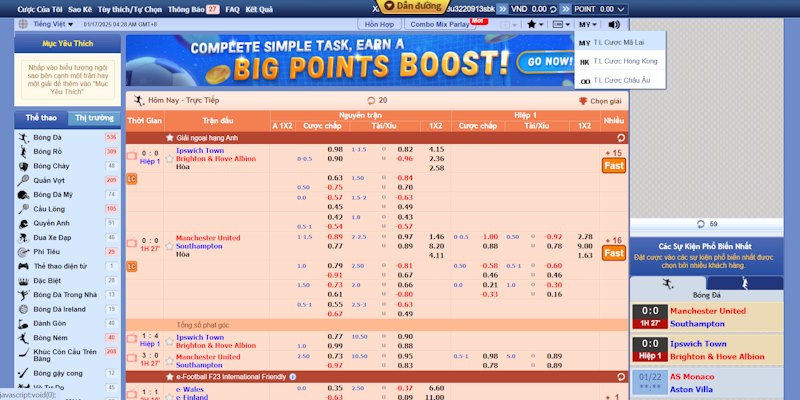
Task: Expand the MY odds type dropdown
Action: tap(588, 23)
